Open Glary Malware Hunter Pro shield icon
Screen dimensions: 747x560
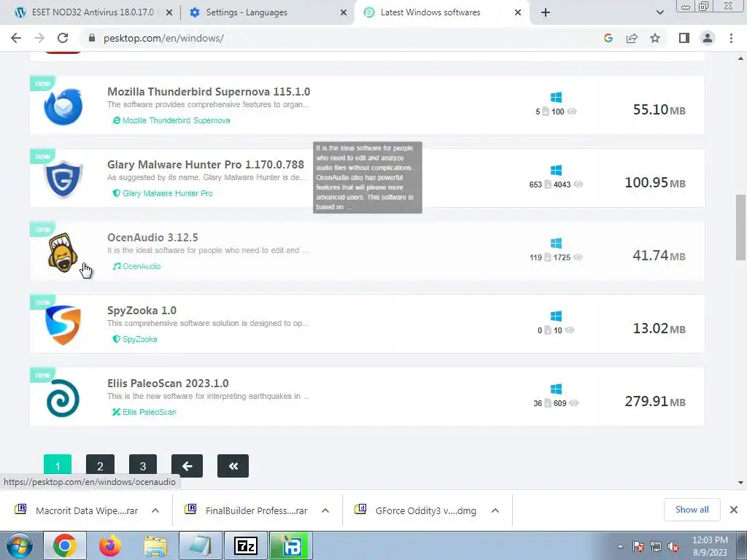(63, 179)
